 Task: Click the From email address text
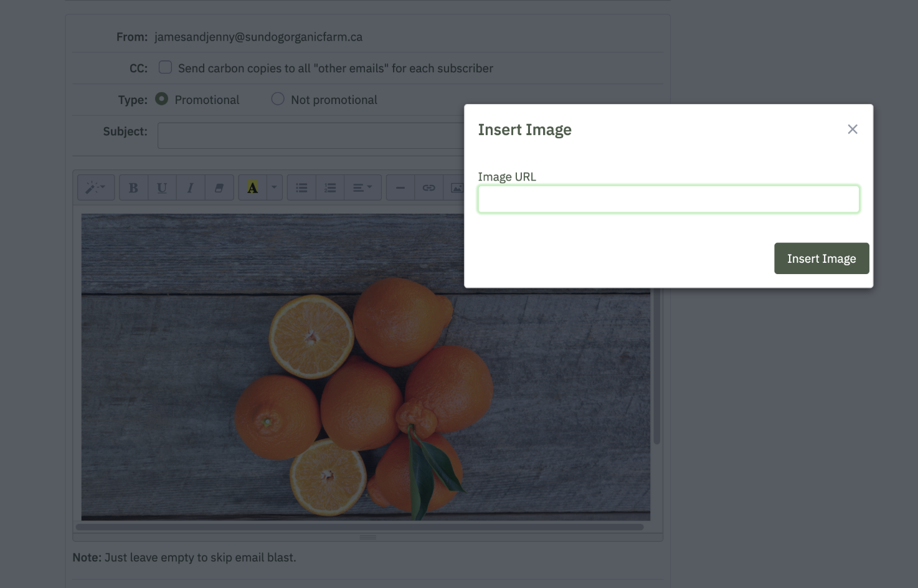point(258,37)
